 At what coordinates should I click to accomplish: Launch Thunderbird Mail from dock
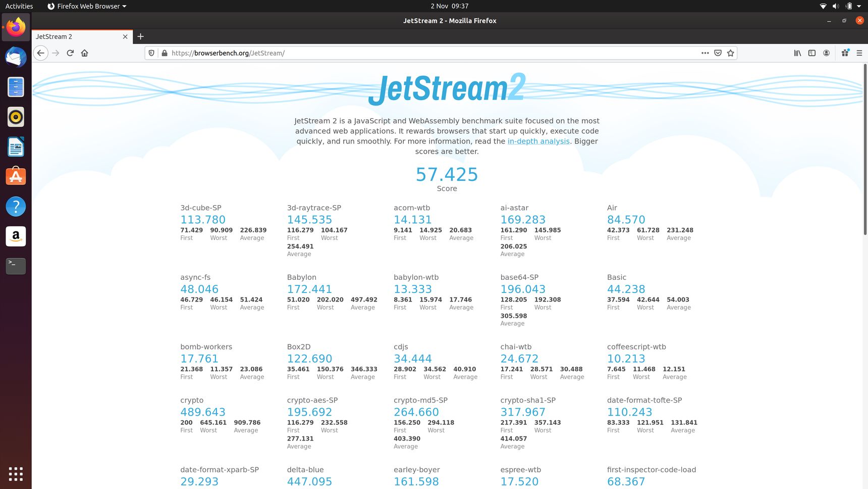click(16, 57)
